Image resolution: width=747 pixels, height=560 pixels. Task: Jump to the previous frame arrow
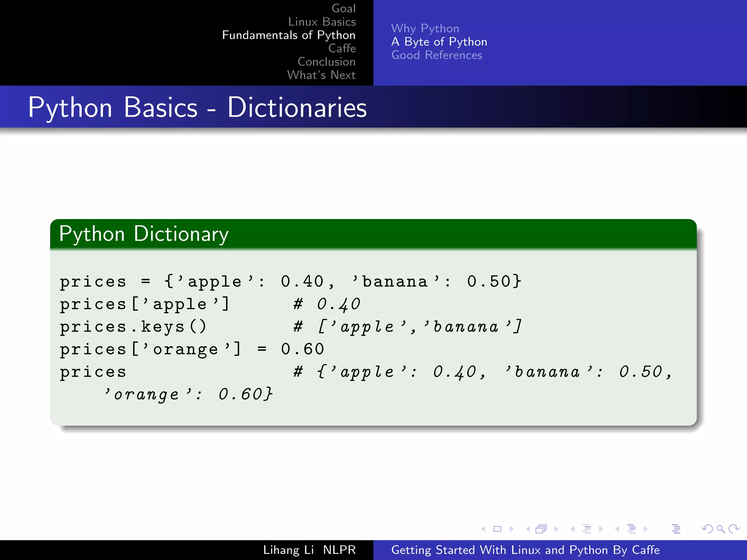(528, 529)
